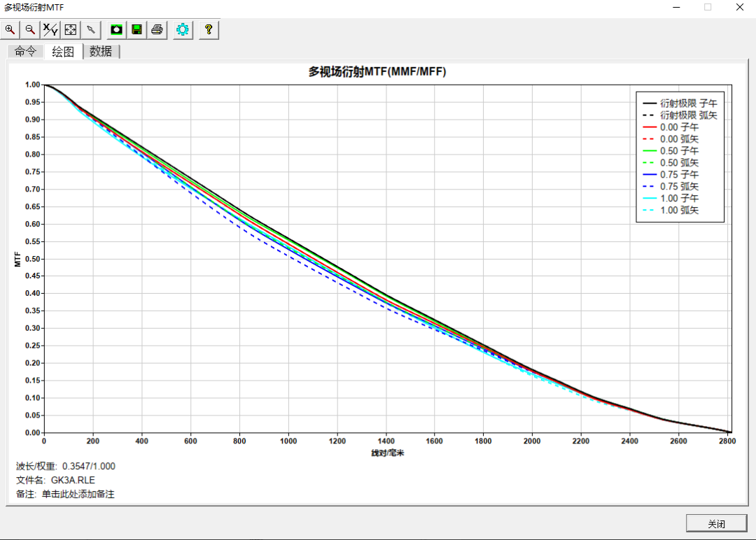Click legend entry 0.00 子午

[671, 127]
